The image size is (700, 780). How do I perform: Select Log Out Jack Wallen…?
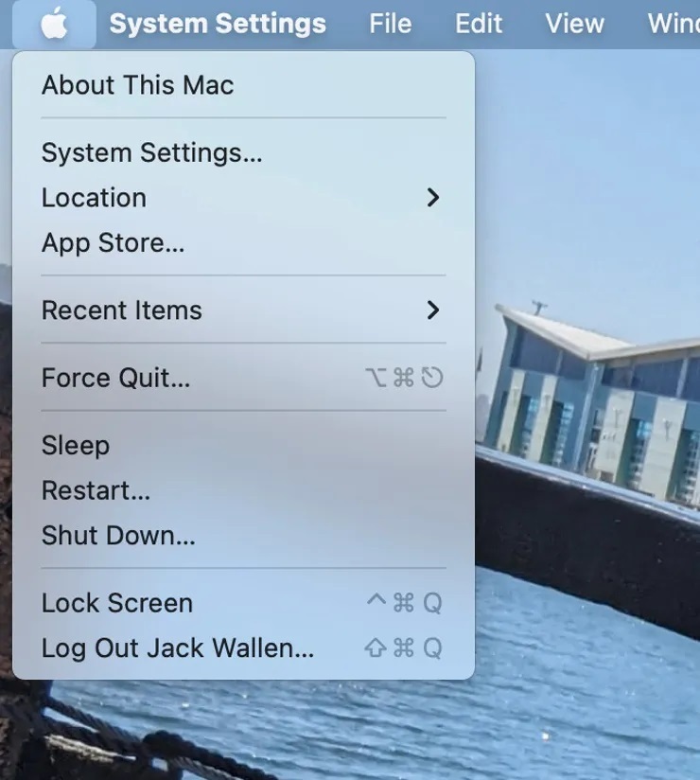click(244, 648)
